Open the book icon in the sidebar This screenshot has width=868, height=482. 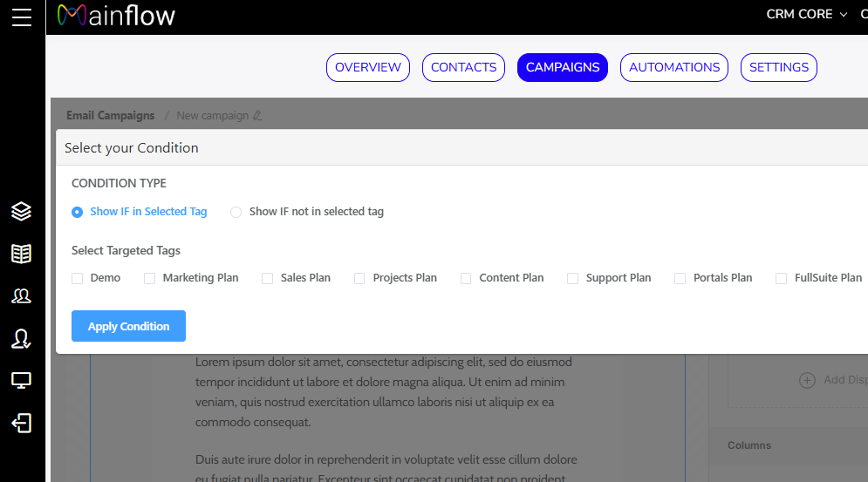tap(22, 254)
